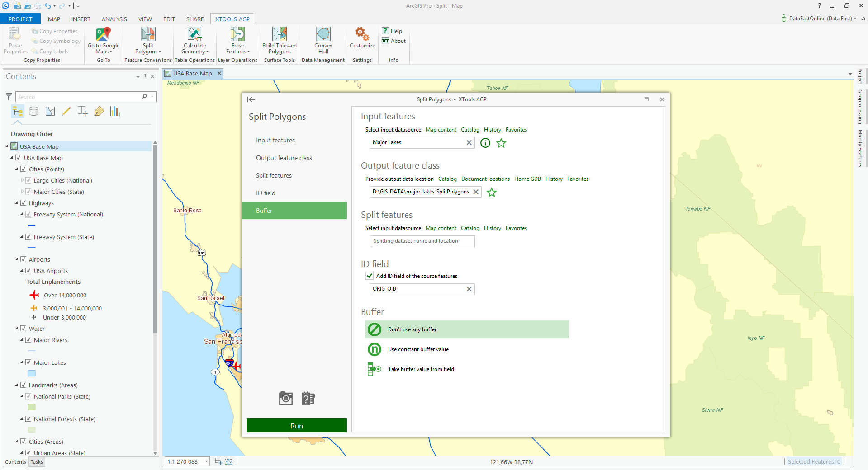The height and width of the screenshot is (470, 868).
Task: Click National Parks green symbol swatch
Action: pos(32,407)
